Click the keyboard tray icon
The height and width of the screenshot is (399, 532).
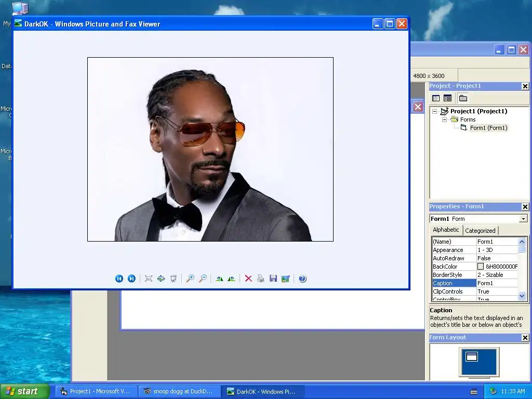[x=474, y=392]
